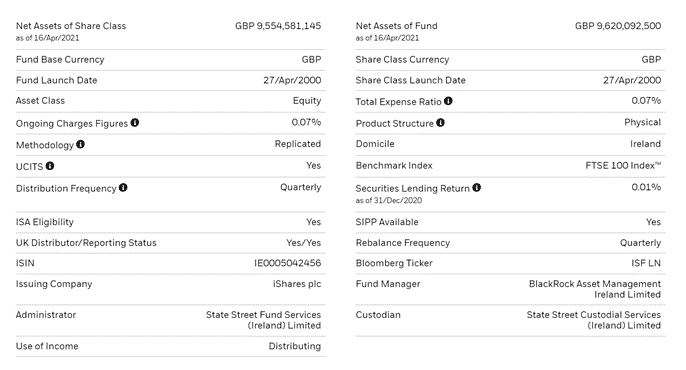Viewport: 686px width, 370px height.
Task: Click the Net Assets of Fund amount
Action: (618, 26)
